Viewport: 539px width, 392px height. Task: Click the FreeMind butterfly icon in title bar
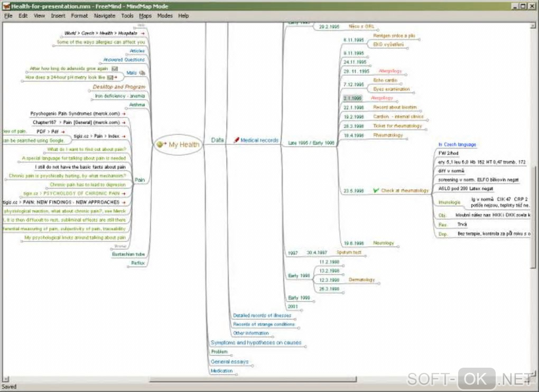[x=6, y=6]
